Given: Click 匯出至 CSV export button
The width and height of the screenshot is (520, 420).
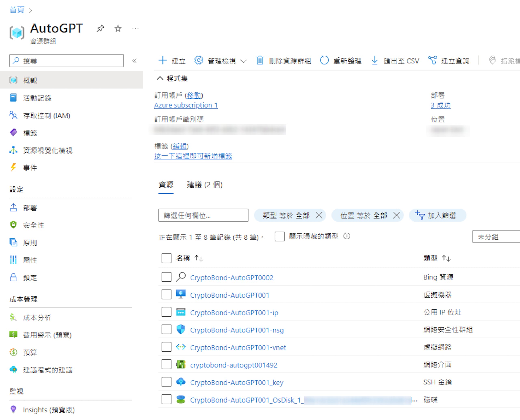Looking at the screenshot, I should point(395,61).
